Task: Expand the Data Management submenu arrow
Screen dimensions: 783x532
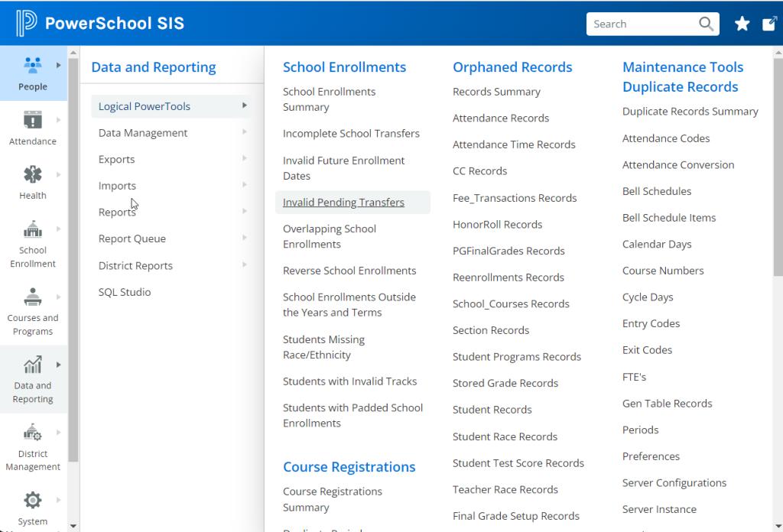Action: 245,131
